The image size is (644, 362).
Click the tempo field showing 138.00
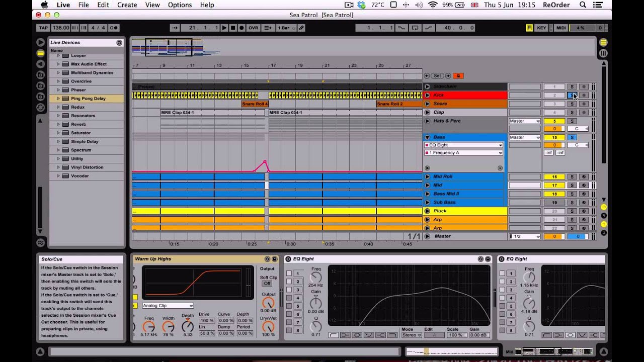pos(61,28)
